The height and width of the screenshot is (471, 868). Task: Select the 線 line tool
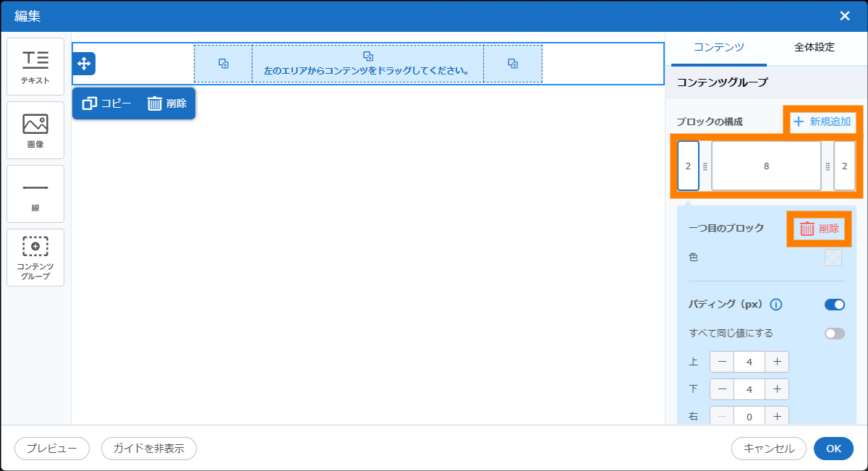pos(35,194)
